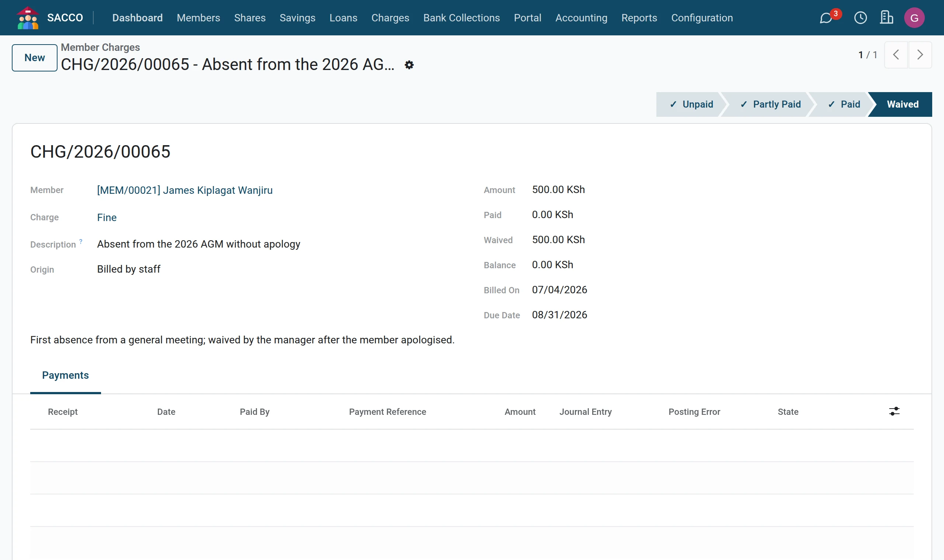Open member James Kiplagat Wanjiru link

coord(185,190)
